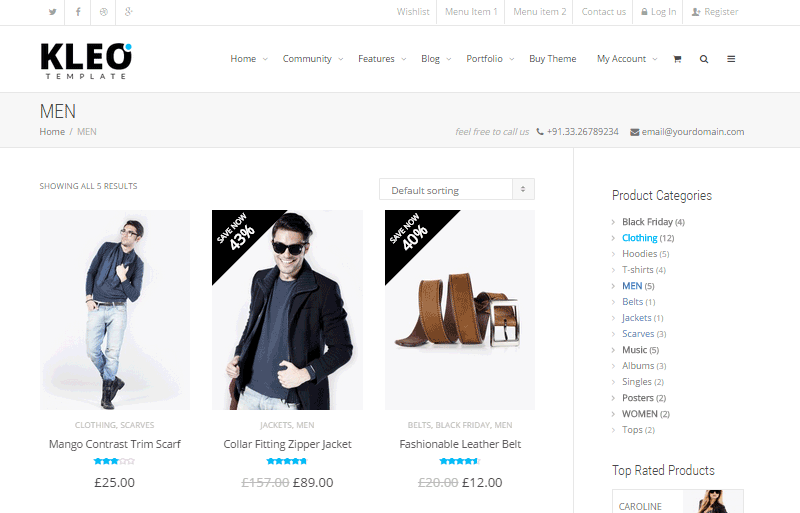Open the Contact us top link

point(604,12)
